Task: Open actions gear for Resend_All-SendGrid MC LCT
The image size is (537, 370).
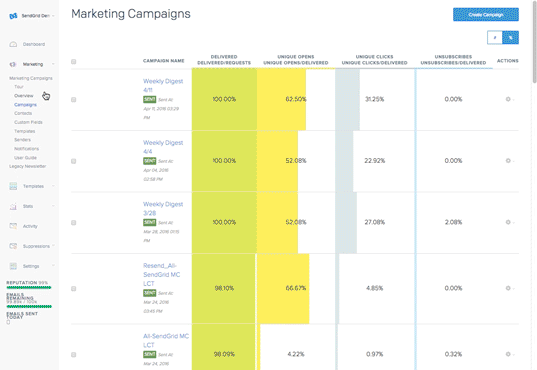Action: [508, 288]
